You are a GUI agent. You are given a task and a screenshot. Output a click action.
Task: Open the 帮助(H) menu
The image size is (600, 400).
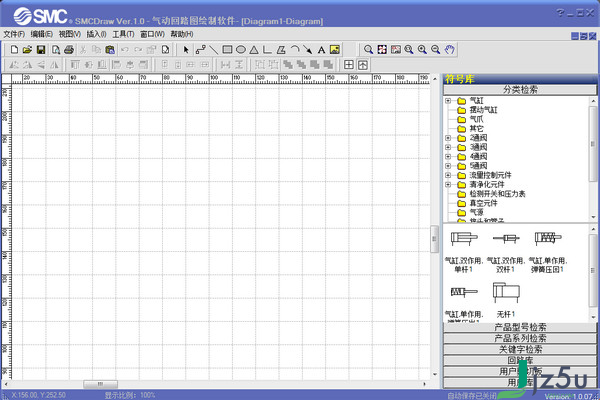182,34
